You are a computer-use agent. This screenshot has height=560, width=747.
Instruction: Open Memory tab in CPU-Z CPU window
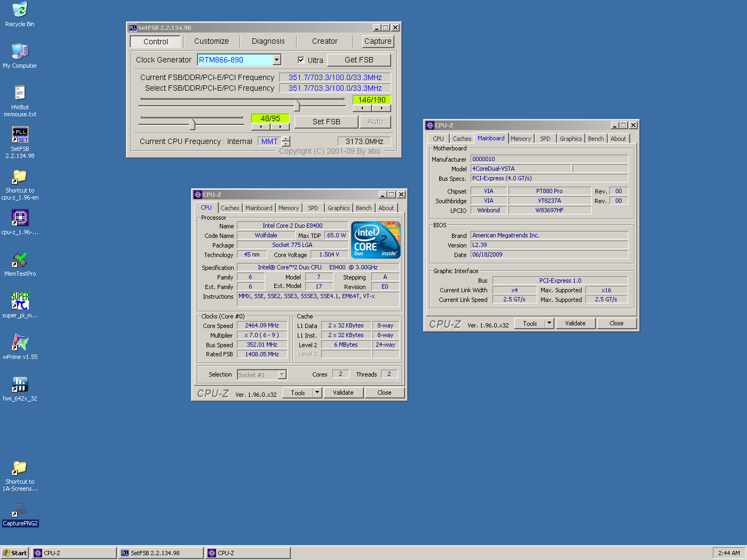point(289,208)
